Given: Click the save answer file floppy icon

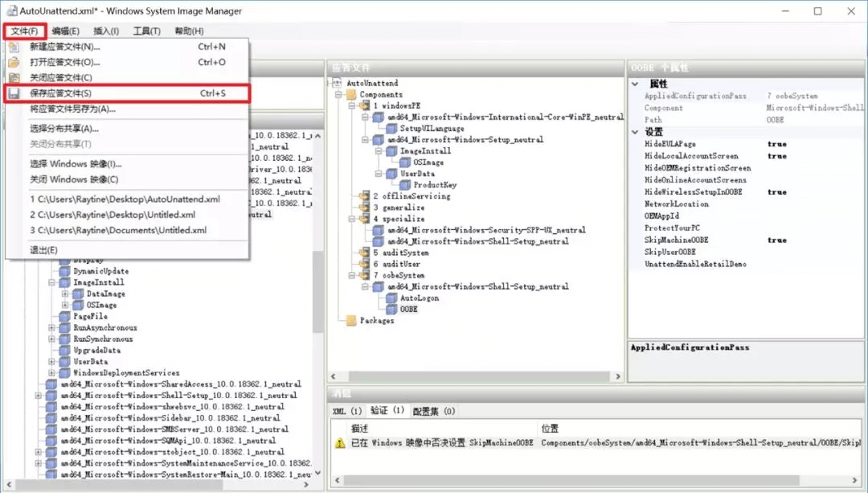Looking at the screenshot, I should coord(14,93).
